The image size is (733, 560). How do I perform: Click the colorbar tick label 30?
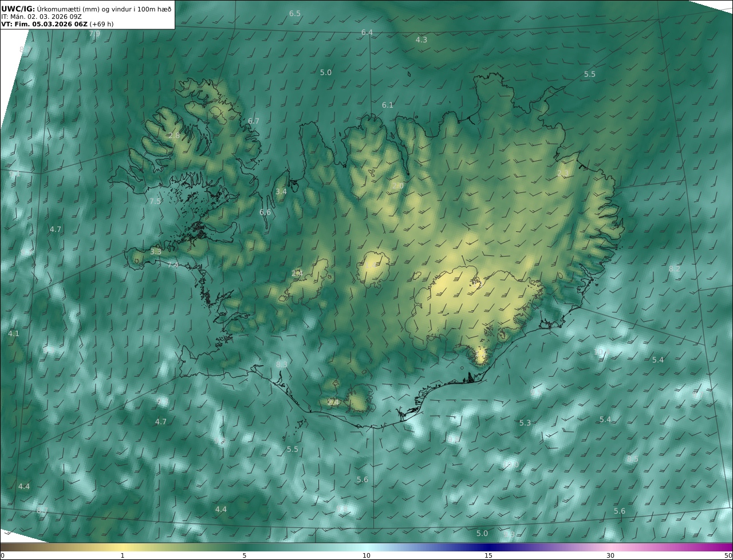point(610,555)
